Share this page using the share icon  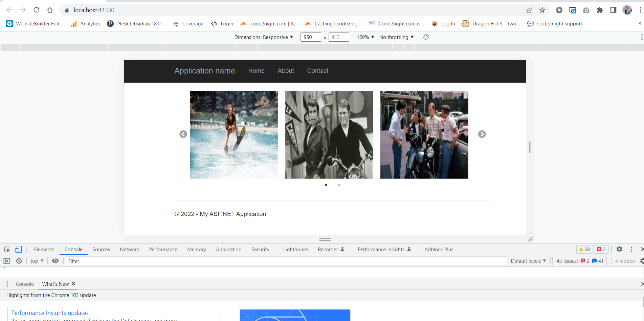pyautogui.click(x=529, y=10)
